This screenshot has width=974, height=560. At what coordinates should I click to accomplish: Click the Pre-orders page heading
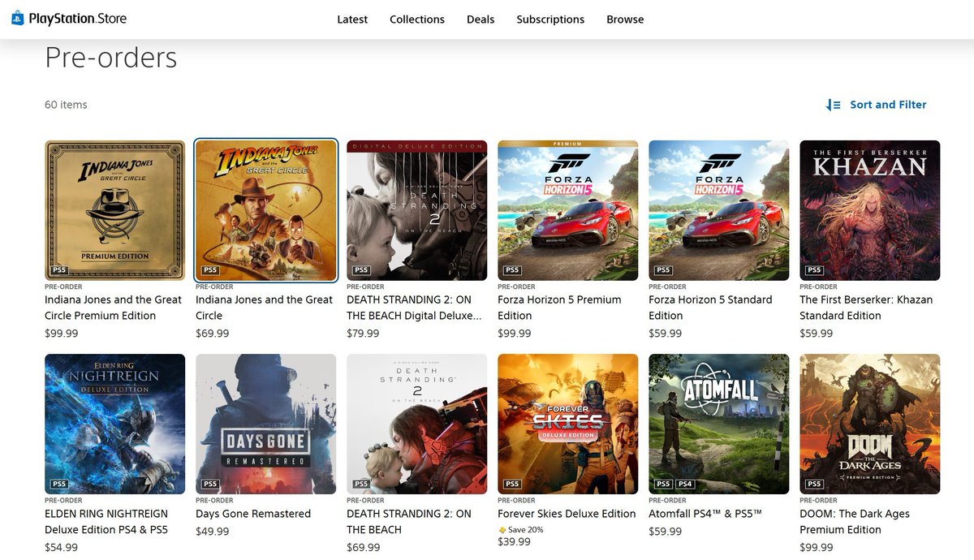pyautogui.click(x=110, y=58)
